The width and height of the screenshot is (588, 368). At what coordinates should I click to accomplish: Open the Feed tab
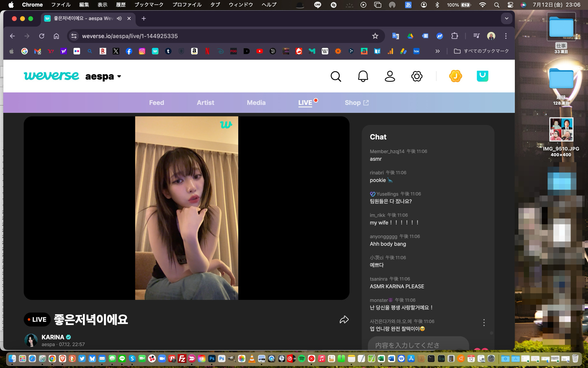[x=156, y=103]
